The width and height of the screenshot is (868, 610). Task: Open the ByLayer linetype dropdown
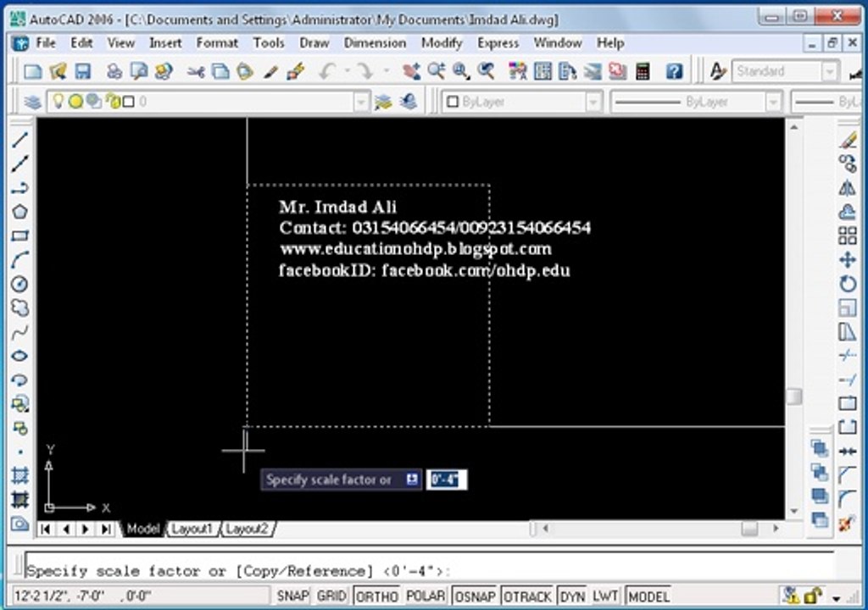pyautogui.click(x=773, y=102)
